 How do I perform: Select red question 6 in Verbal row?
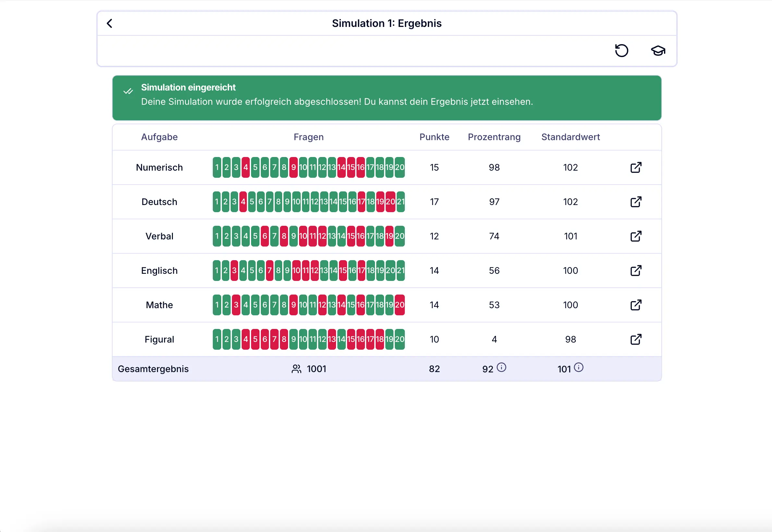tap(265, 236)
